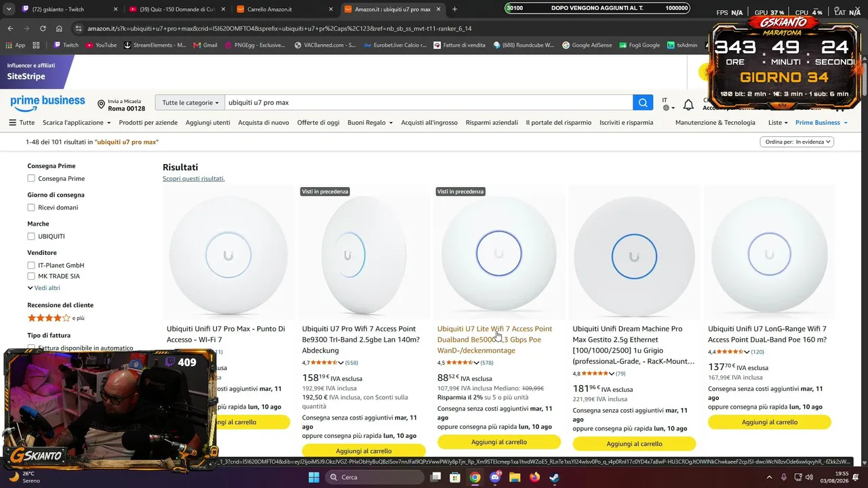Expand Vedi altri under Venditore
Screen dimensions: 868x488
44,288
